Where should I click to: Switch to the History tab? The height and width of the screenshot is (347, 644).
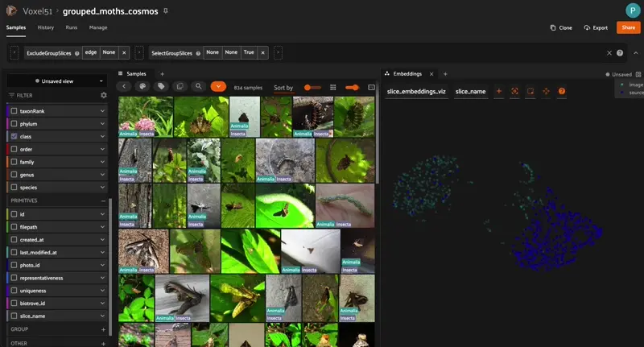[46, 27]
